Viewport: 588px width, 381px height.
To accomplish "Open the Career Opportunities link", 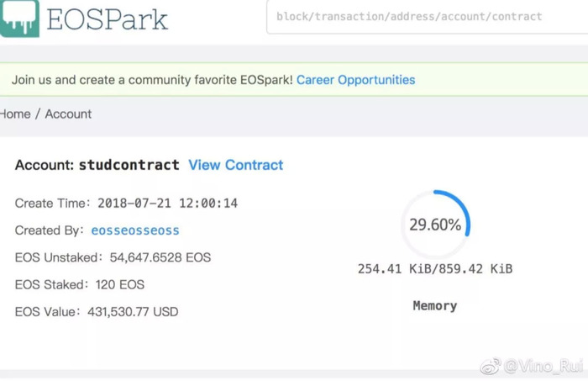I will click(355, 80).
